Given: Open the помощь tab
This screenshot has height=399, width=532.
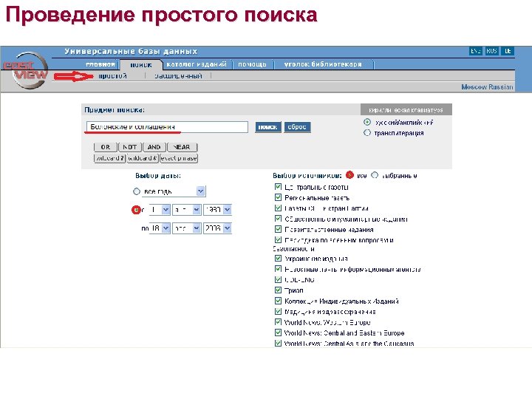Looking at the screenshot, I should tap(252, 64).
